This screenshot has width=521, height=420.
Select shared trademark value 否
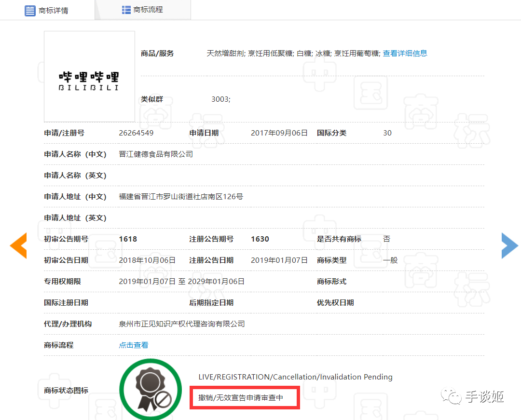(x=387, y=239)
